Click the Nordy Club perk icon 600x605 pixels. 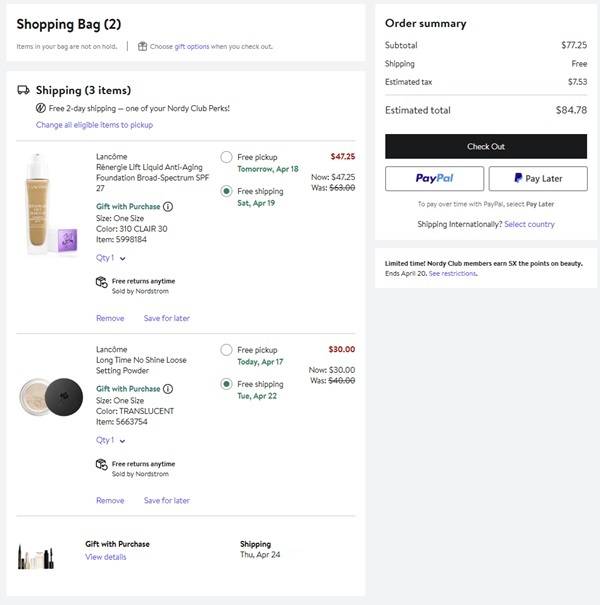[x=41, y=108]
